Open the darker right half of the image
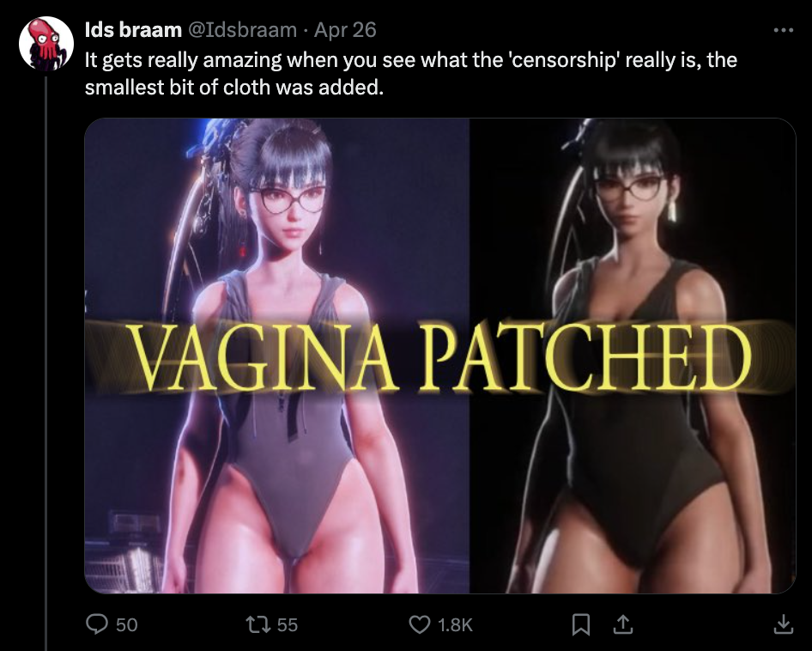Viewport: 812px width, 651px height. pyautogui.click(x=633, y=356)
